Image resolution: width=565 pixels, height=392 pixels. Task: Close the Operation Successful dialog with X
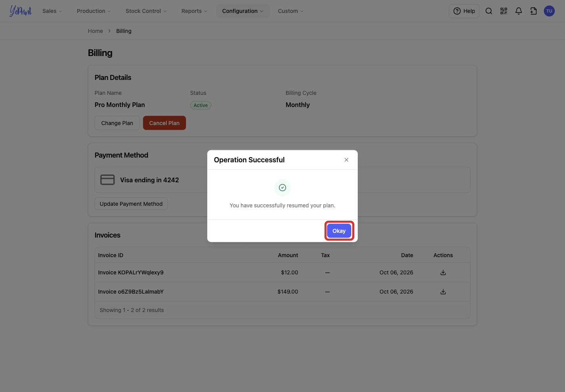[346, 160]
